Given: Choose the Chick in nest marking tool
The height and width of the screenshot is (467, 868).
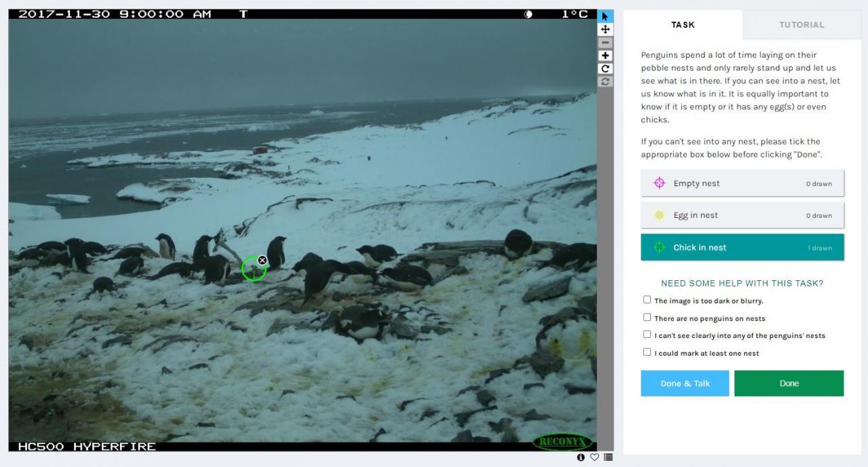Looking at the screenshot, I should (743, 248).
